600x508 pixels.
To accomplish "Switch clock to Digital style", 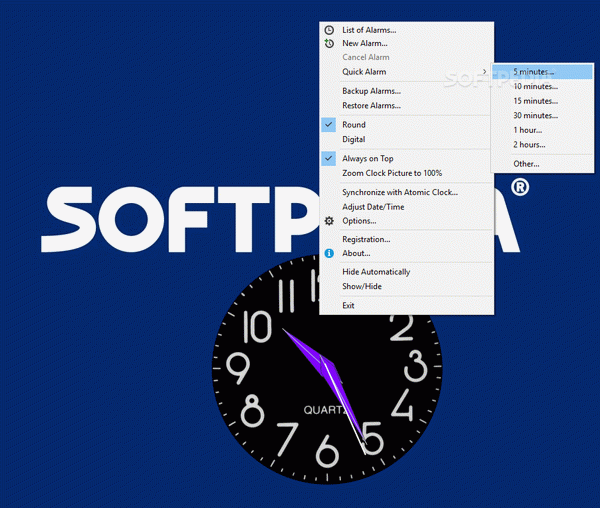I will 354,139.
